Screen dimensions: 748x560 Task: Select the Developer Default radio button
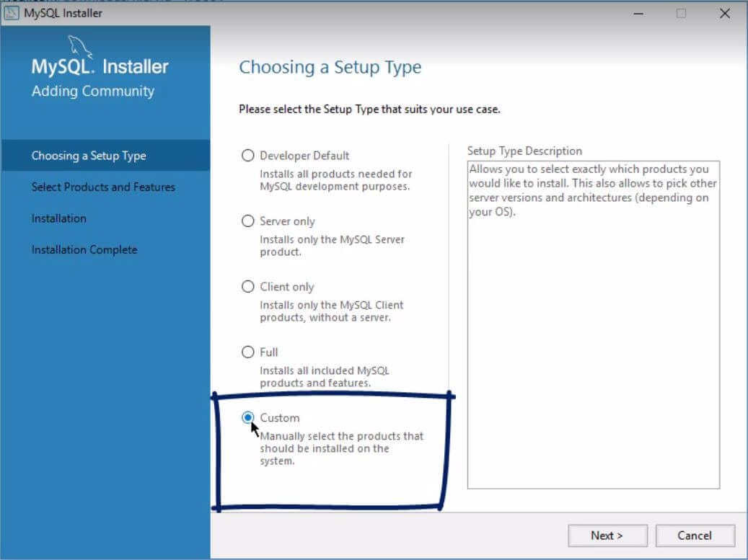tap(247, 156)
